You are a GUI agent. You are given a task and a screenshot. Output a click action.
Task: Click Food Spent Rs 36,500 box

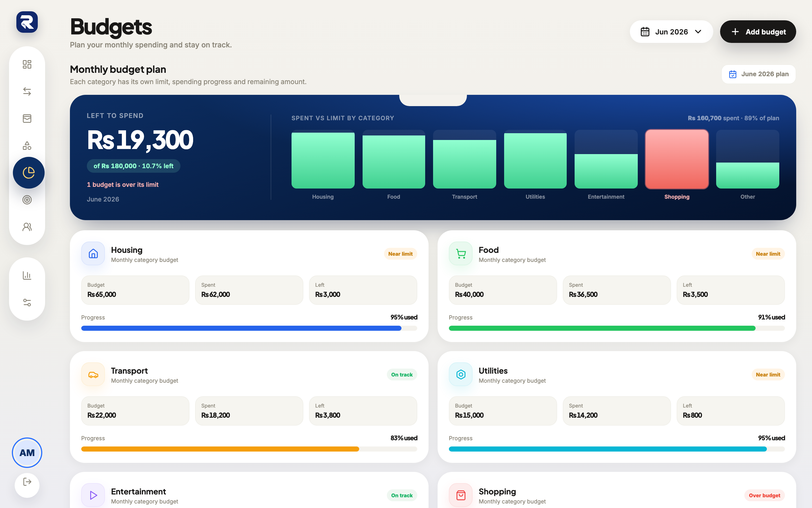[x=617, y=290]
